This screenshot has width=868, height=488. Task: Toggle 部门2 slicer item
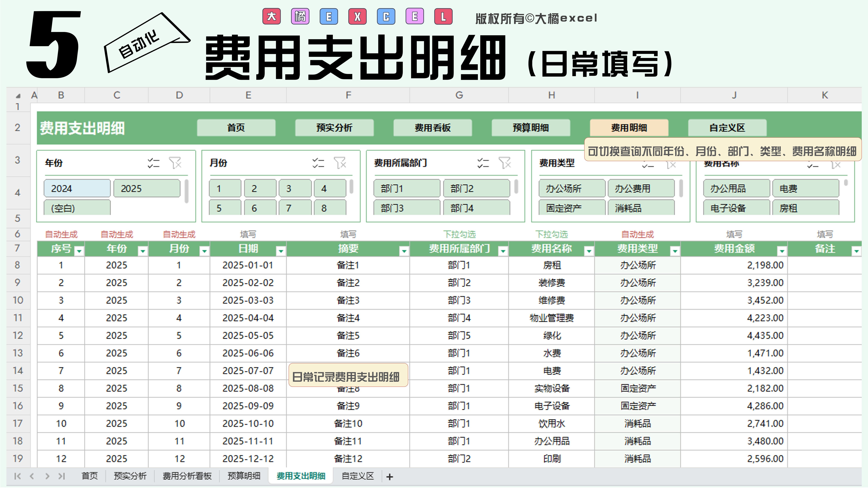(476, 188)
